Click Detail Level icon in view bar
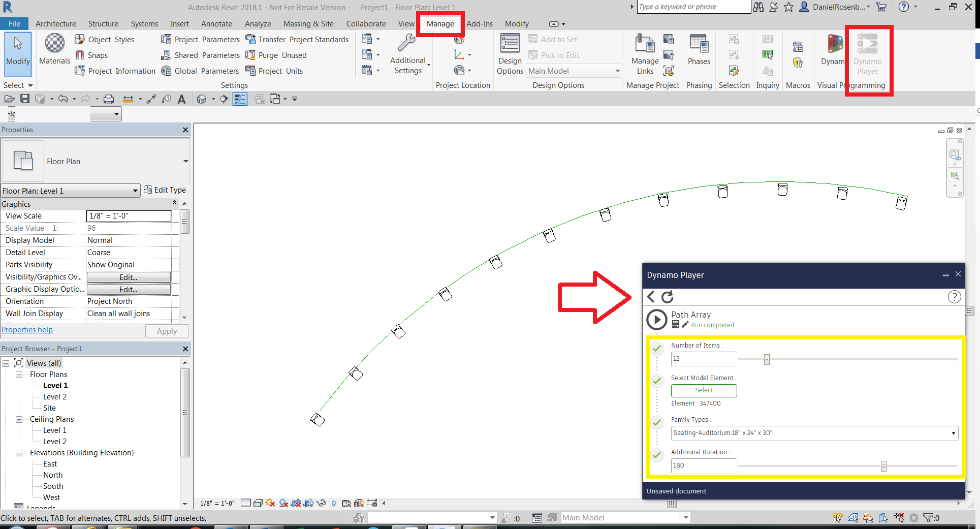 (246, 503)
